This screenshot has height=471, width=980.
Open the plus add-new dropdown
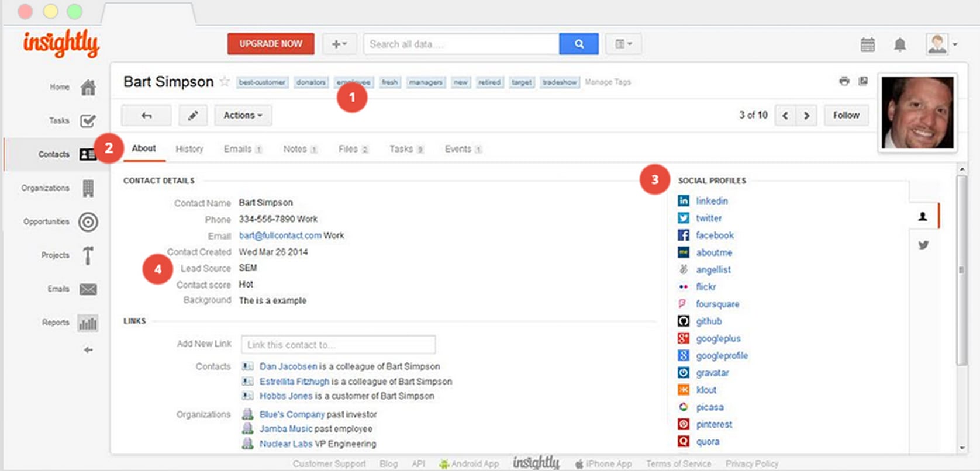coord(339,44)
